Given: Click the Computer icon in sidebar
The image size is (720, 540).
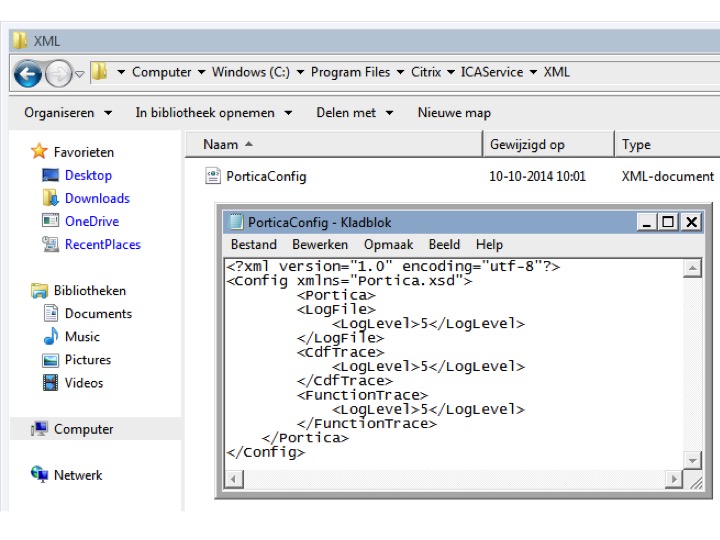Looking at the screenshot, I should click(x=39, y=428).
